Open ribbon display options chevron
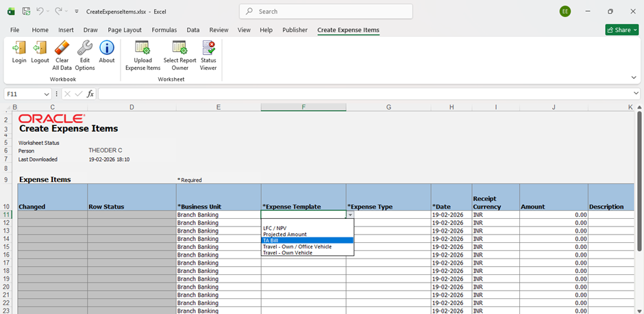The image size is (644, 314). [x=634, y=77]
